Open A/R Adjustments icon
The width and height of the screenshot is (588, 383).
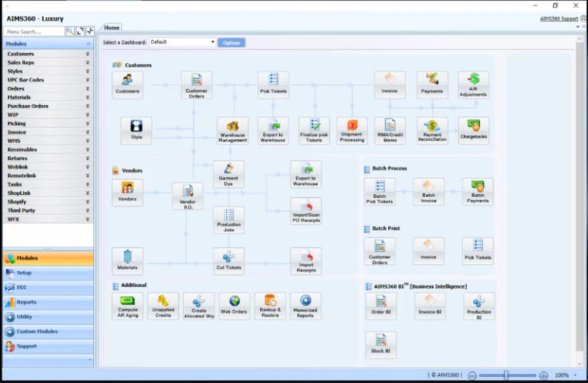point(473,85)
